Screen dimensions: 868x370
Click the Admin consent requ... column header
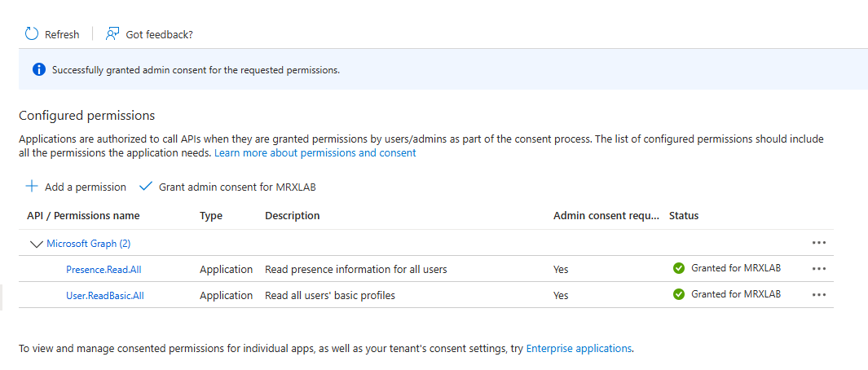point(606,215)
